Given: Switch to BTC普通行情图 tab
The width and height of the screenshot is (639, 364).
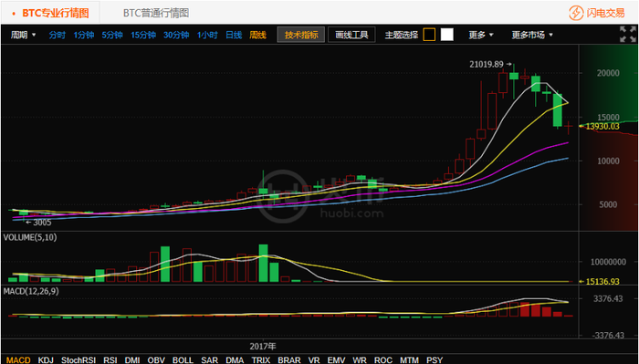Looking at the screenshot, I should pyautogui.click(x=156, y=13).
